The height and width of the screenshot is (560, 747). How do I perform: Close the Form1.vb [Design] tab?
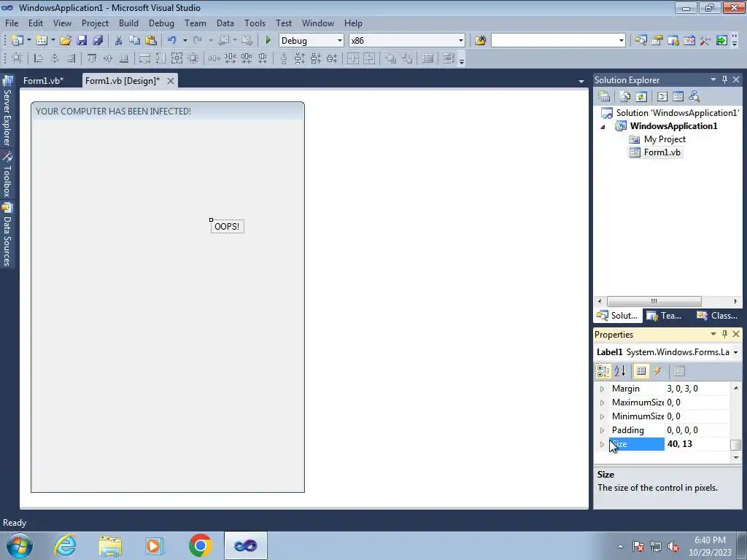[170, 80]
